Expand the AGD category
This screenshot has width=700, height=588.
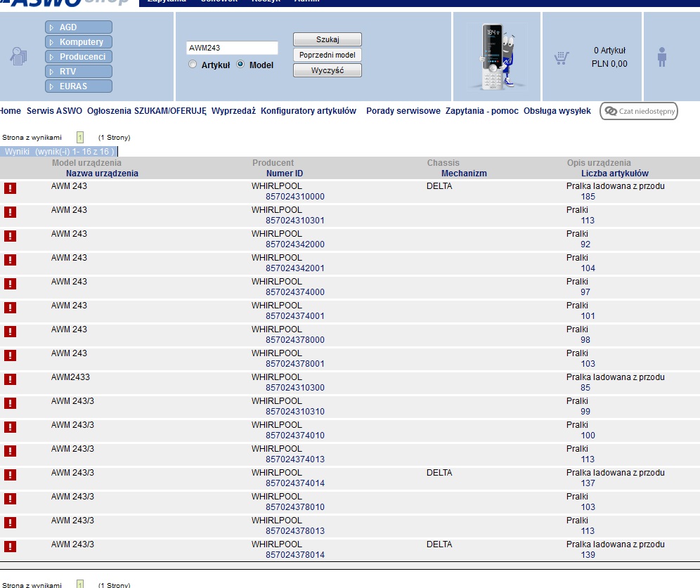tap(79, 27)
